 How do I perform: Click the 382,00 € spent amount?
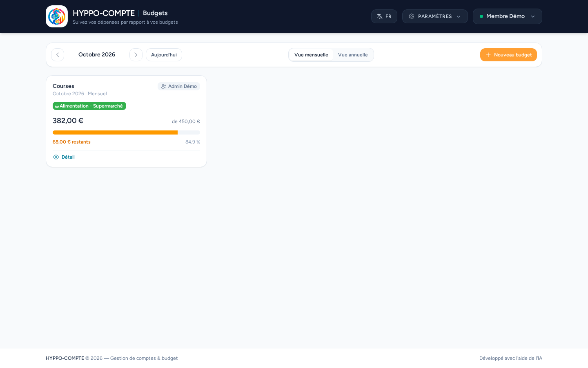[68, 121]
